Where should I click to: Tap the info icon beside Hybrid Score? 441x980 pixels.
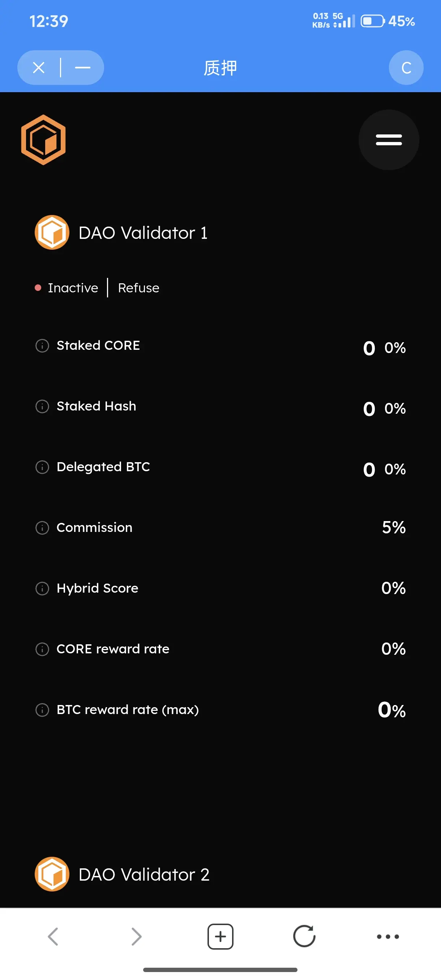point(42,589)
